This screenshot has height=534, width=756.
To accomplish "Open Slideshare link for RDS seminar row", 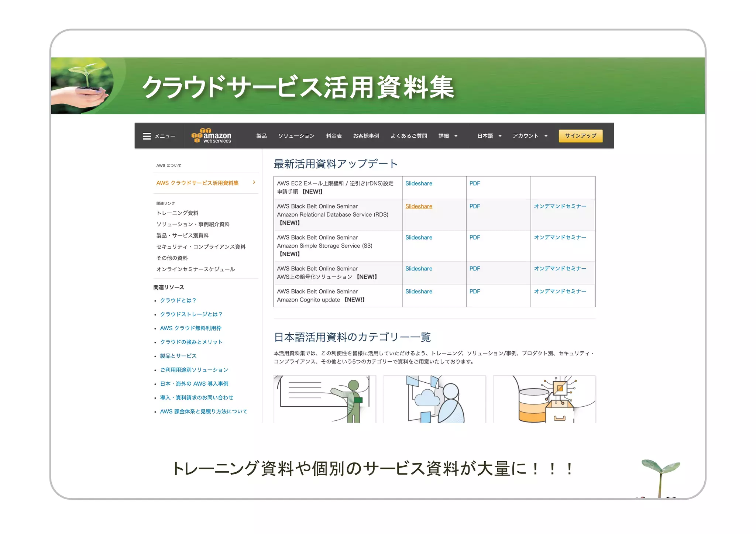I will click(x=419, y=206).
